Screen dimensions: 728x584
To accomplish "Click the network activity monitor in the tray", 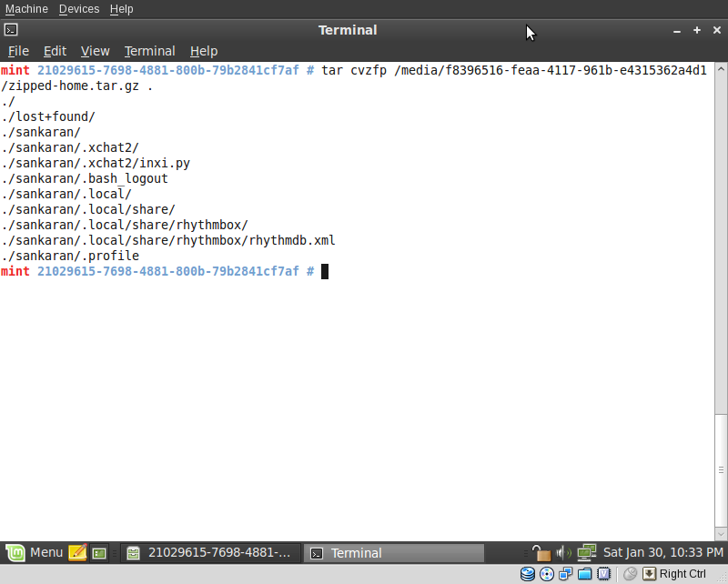I will coord(585,552).
